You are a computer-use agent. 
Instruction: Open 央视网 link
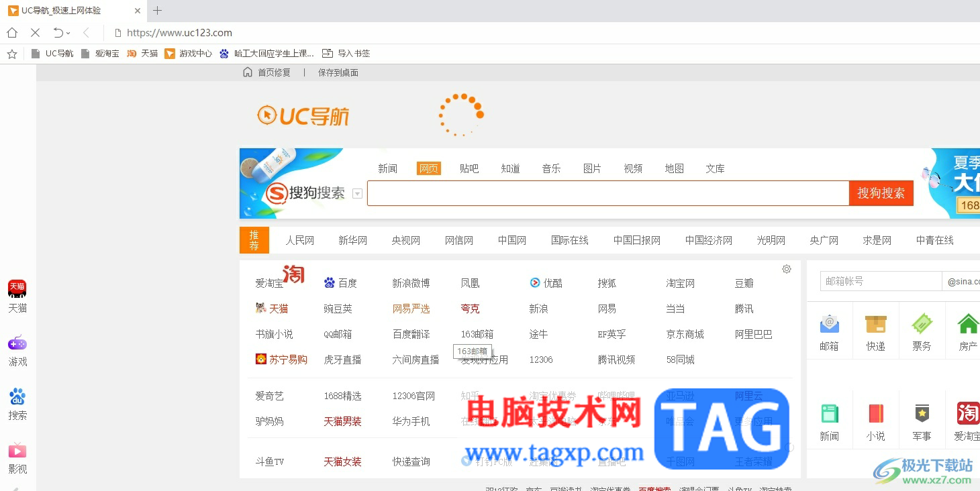pyautogui.click(x=406, y=240)
